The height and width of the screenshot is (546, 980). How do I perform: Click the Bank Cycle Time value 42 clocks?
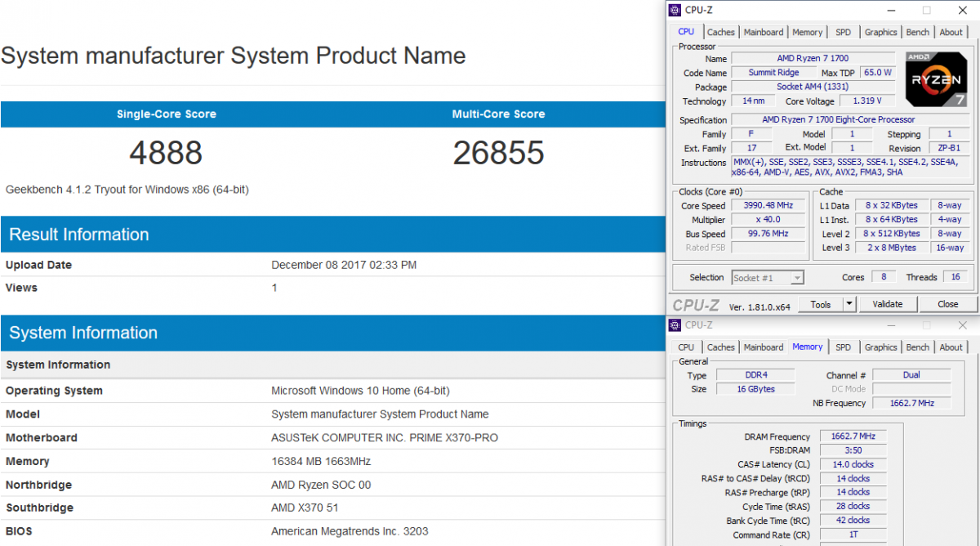click(853, 521)
